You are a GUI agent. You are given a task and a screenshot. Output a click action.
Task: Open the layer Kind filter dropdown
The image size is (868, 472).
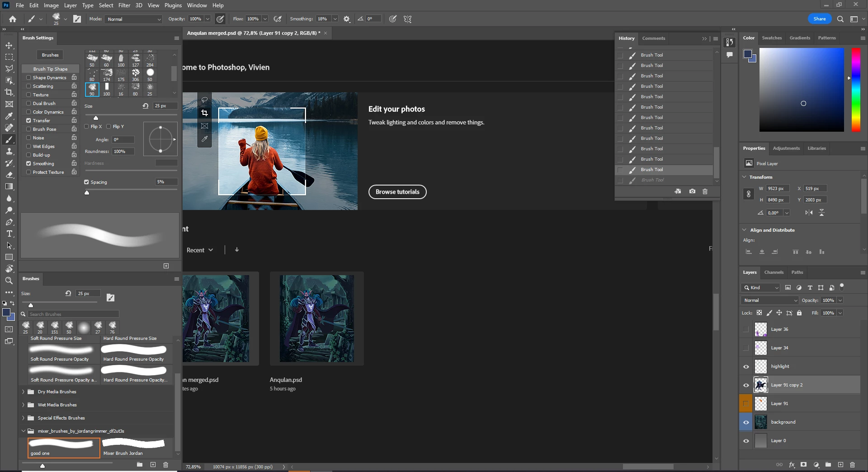pos(761,287)
